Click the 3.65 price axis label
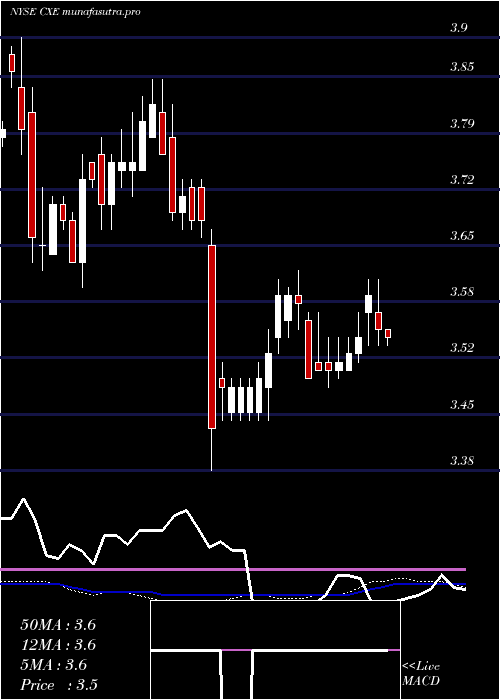The width and height of the screenshot is (500, 700). (462, 236)
